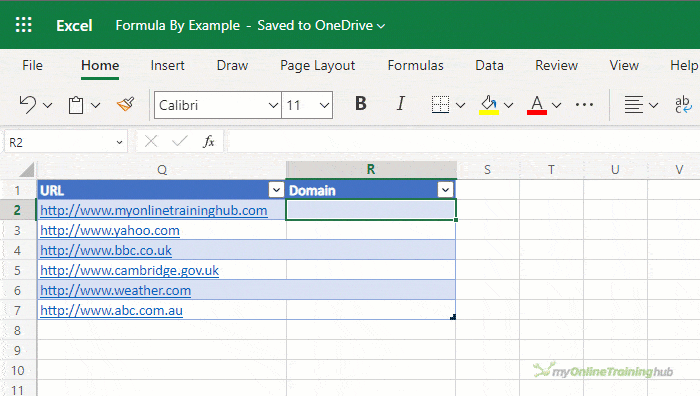This screenshot has width=700, height=396.
Task: Click the select all corner triangle
Action: (x=27, y=170)
